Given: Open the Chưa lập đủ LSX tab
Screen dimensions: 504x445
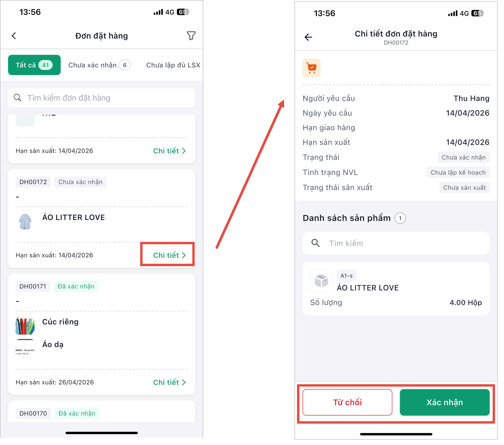Looking at the screenshot, I should pos(173,65).
